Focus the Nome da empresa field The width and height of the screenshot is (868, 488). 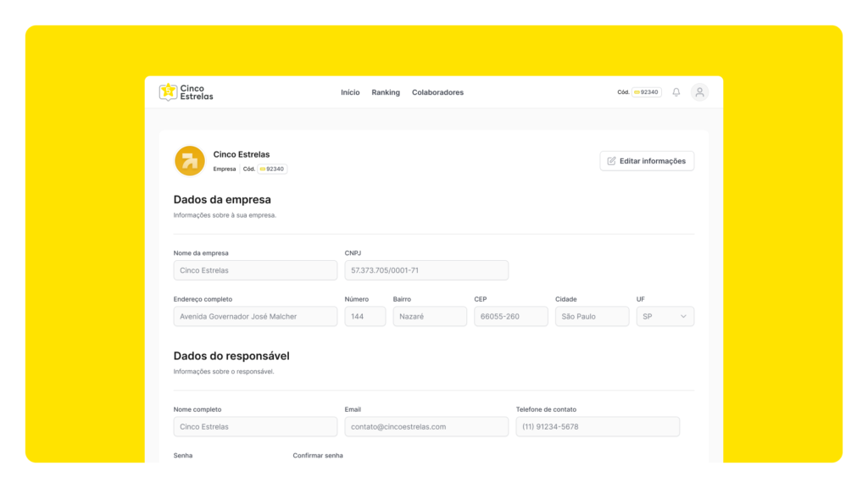[x=255, y=270]
